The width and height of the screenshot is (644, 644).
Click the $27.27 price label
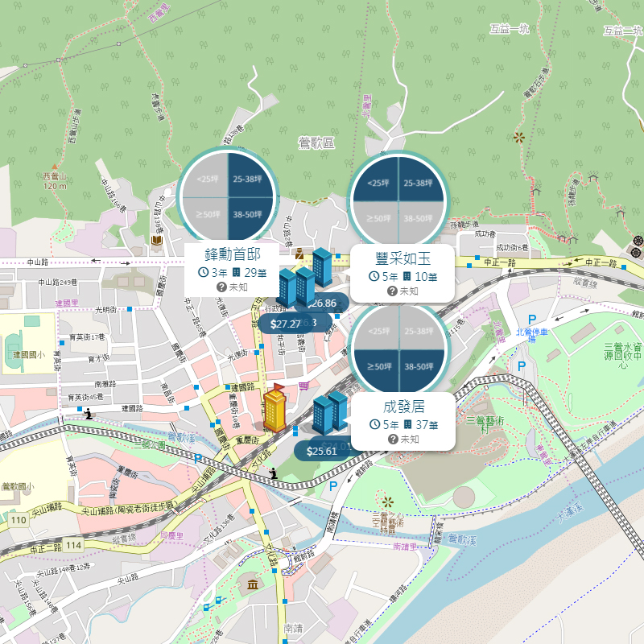286,324
